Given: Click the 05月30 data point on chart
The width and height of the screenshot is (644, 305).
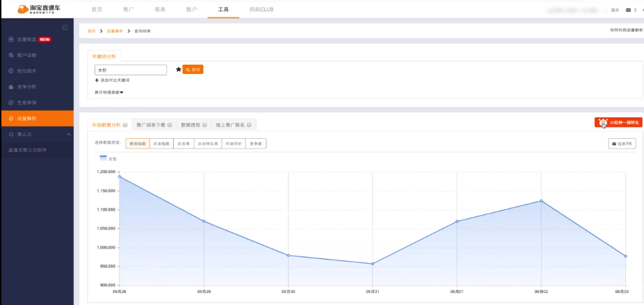Looking at the screenshot, I should [288, 255].
